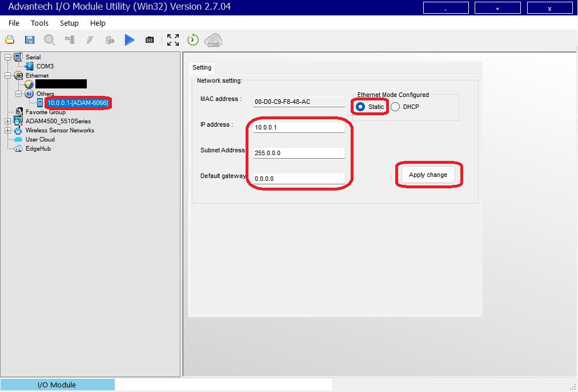Click the Apply change button
Screen dimensions: 578x392
[x=428, y=175]
